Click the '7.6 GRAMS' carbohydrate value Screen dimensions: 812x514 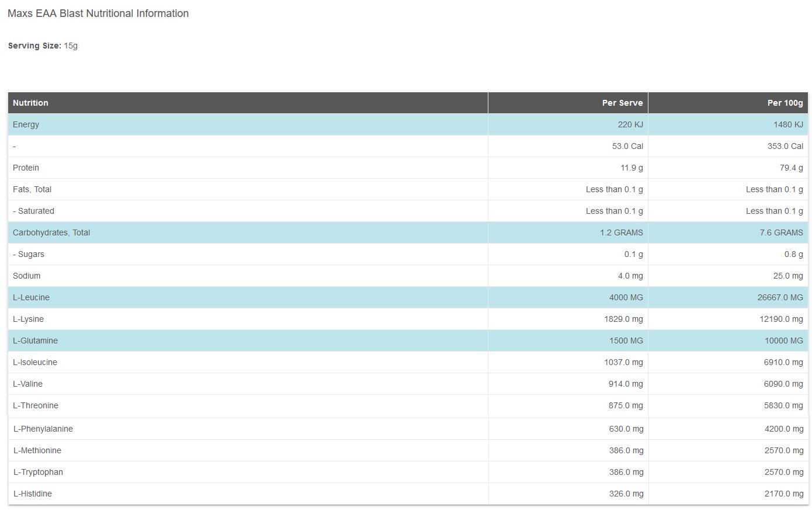click(x=782, y=232)
